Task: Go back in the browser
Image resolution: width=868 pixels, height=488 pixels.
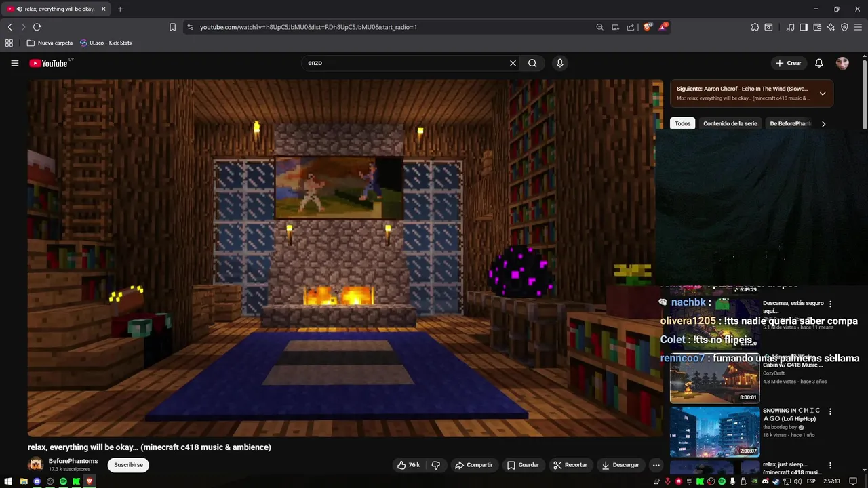Action: pos(9,27)
